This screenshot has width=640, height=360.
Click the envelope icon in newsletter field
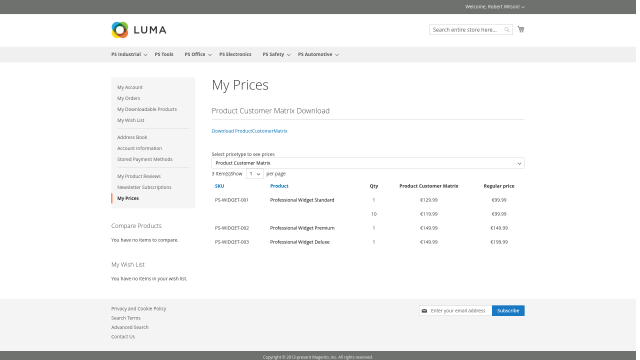(x=424, y=311)
